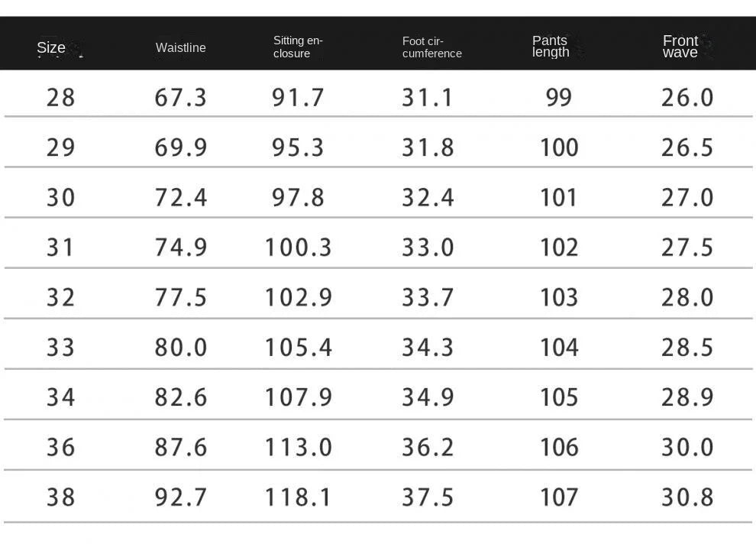Select pants length value 103
Viewport: 756px width, 544px height.
click(x=559, y=297)
